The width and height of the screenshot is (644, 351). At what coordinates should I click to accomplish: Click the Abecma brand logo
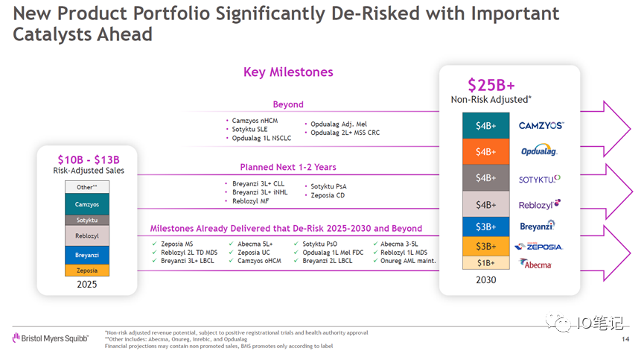tap(535, 264)
